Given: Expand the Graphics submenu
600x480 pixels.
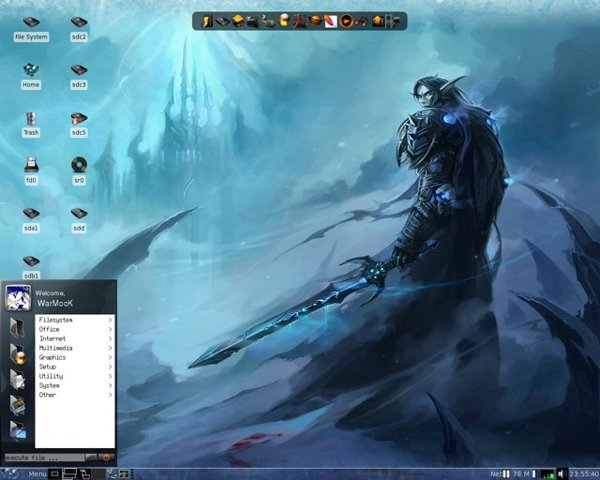Looking at the screenshot, I should (75, 357).
